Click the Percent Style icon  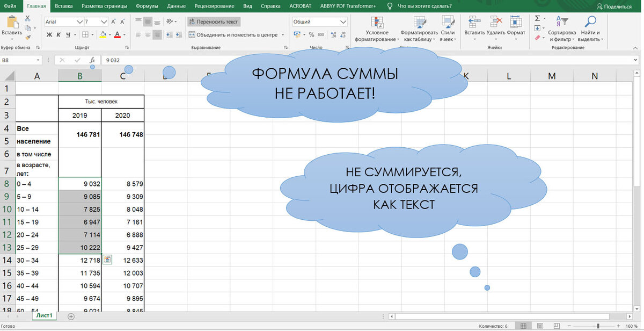[x=311, y=34]
